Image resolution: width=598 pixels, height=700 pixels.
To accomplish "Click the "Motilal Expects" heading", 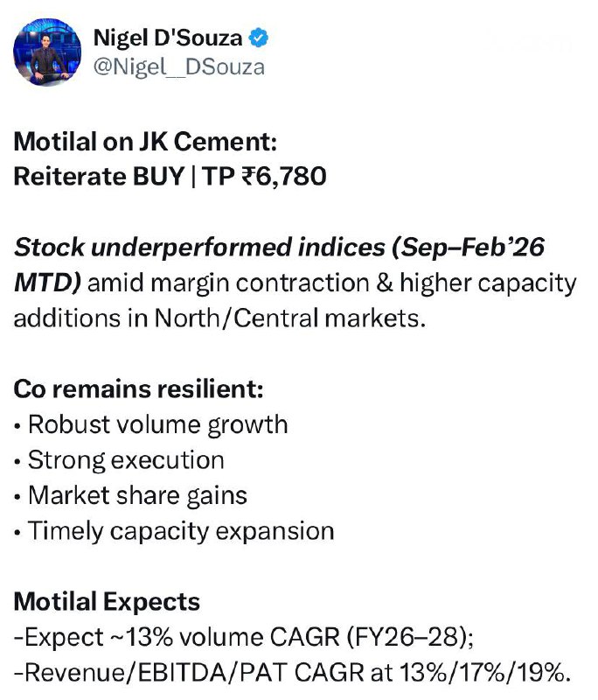I will click(107, 602).
